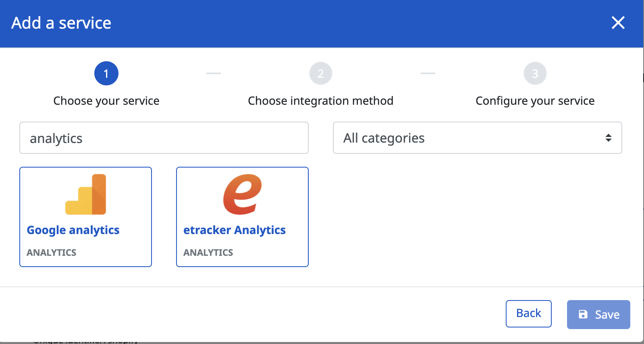Select the etracker Analytics title link
644x344 pixels.
(235, 230)
